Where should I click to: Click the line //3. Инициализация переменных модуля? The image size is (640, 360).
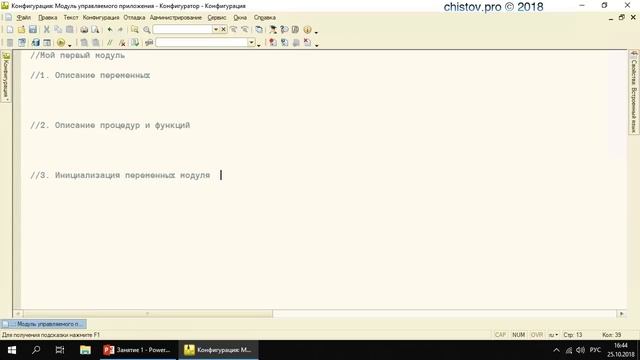tap(120, 175)
